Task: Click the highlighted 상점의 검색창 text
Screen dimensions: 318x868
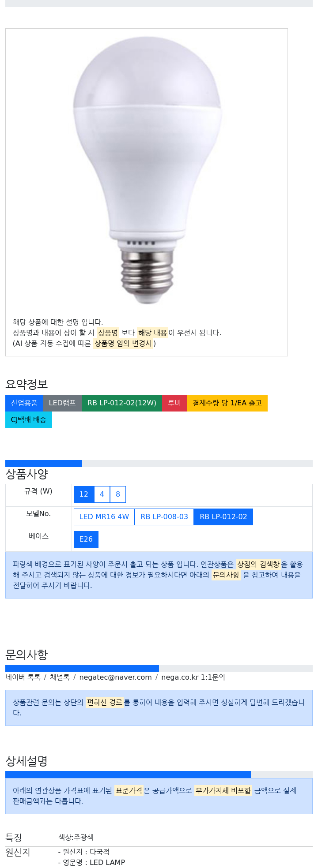Action: coord(258,565)
